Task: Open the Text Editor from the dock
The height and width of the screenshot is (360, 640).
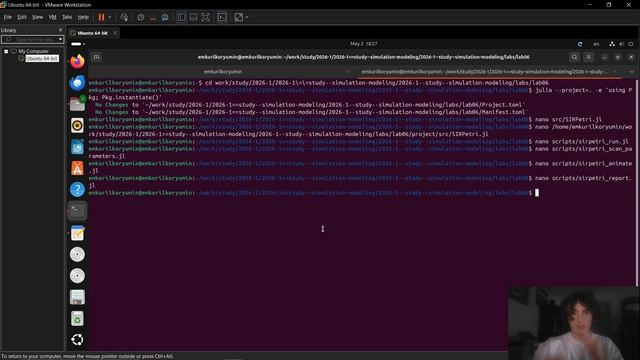Action: (77, 233)
